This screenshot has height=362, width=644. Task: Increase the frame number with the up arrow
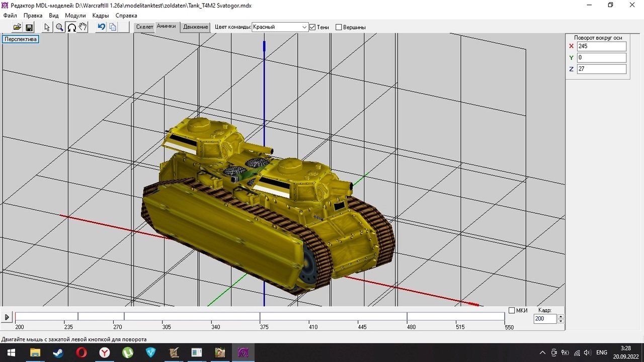pos(561,317)
